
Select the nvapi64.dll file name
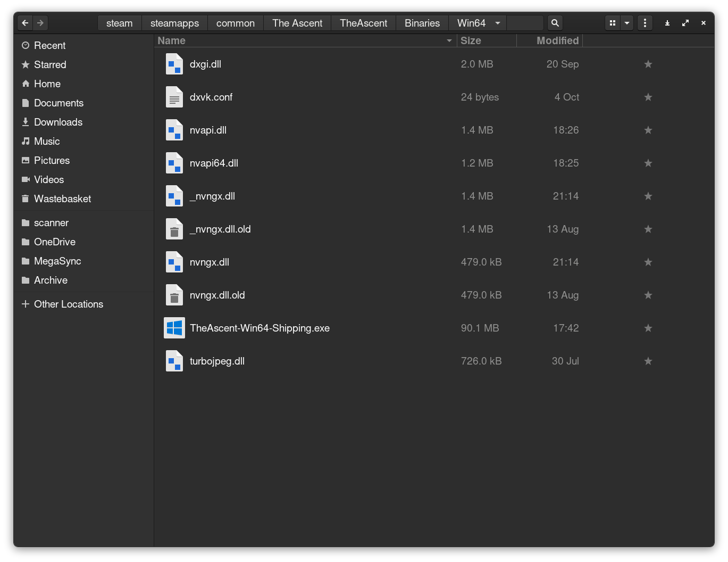pos(214,163)
